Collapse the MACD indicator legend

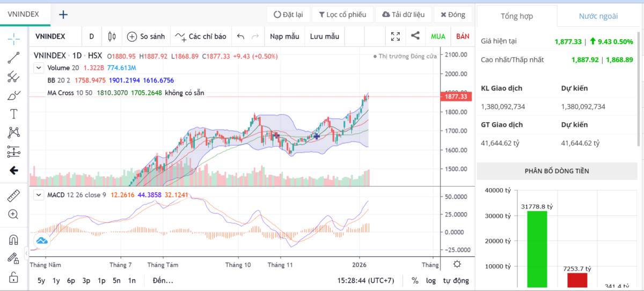pos(39,195)
